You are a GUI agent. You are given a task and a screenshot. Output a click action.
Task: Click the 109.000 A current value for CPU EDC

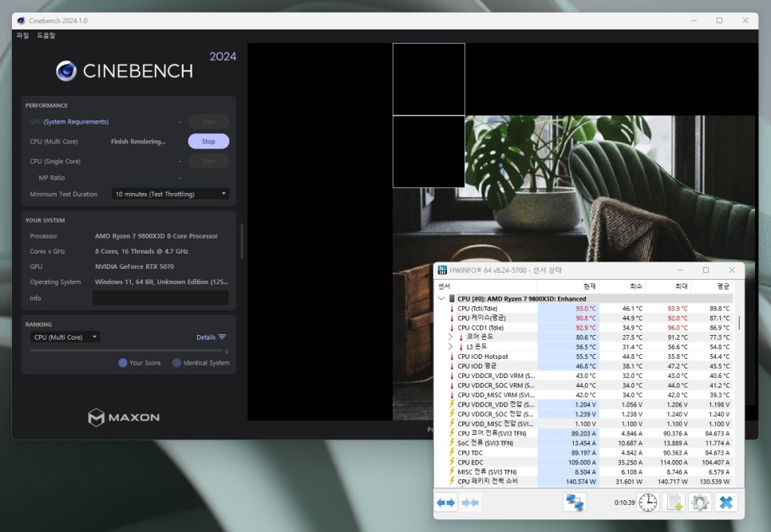582,463
